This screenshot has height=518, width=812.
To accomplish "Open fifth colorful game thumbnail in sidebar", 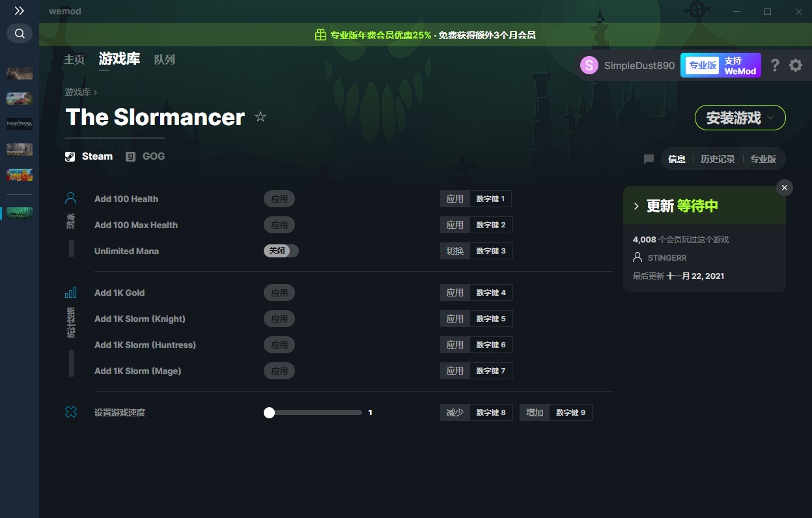I will tap(20, 175).
